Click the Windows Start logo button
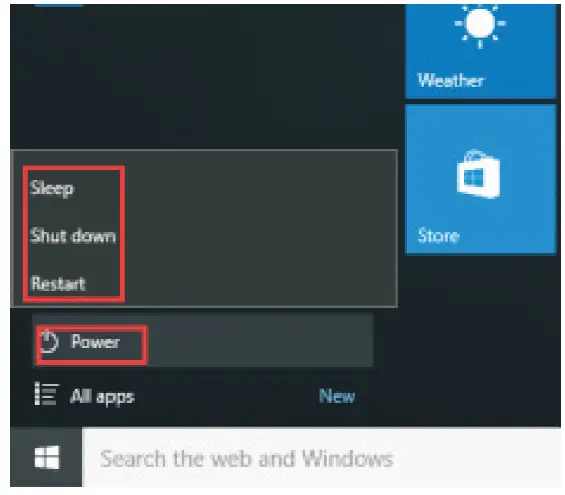The image size is (565, 495). tap(46, 457)
